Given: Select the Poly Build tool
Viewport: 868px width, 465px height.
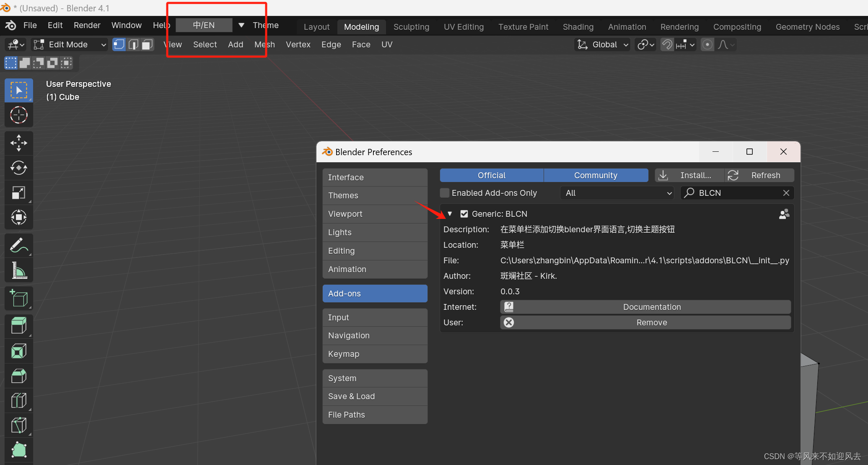Looking at the screenshot, I should (x=19, y=450).
